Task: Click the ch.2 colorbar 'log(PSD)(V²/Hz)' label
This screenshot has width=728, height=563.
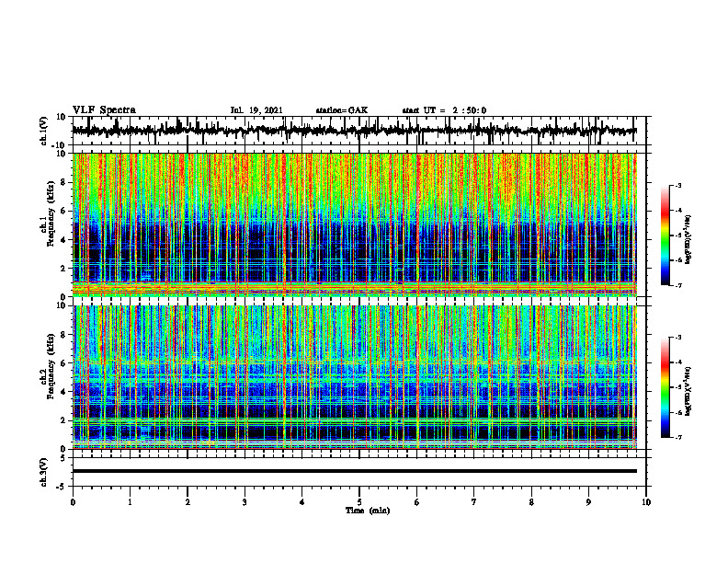Action: tap(688, 392)
